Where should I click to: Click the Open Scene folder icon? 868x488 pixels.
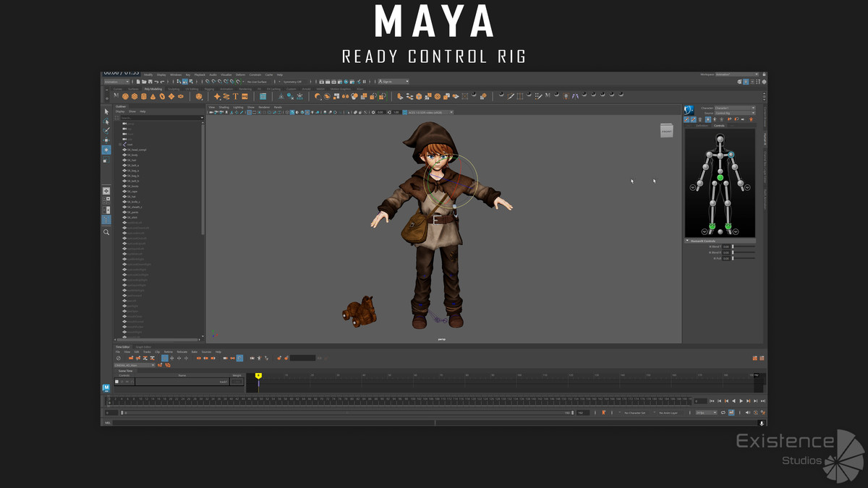click(144, 82)
